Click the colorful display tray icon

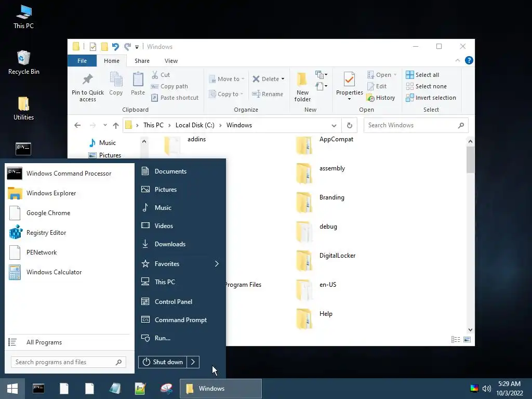click(474, 389)
